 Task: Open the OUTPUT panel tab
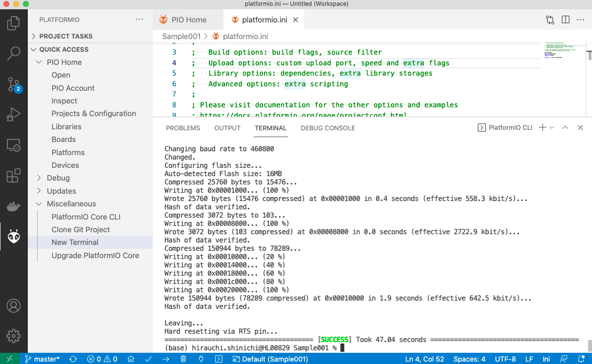(x=227, y=128)
